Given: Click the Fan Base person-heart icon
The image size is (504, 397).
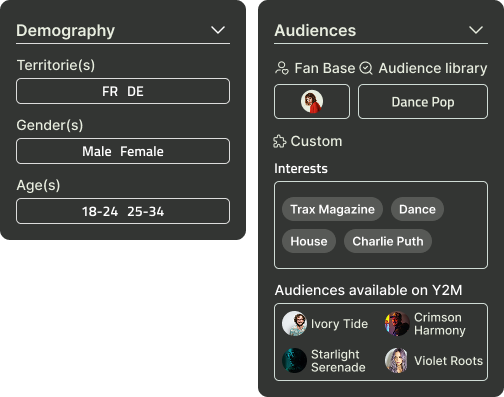Looking at the screenshot, I should click(282, 68).
